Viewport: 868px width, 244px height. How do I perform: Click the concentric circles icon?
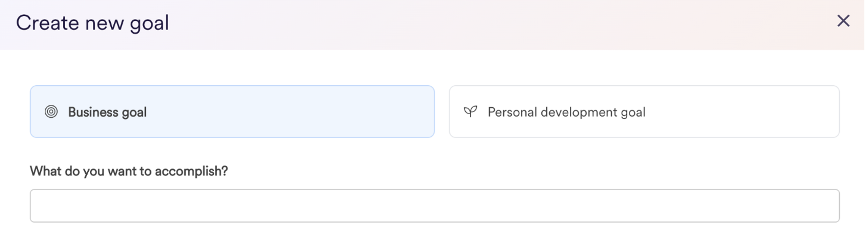(x=51, y=112)
